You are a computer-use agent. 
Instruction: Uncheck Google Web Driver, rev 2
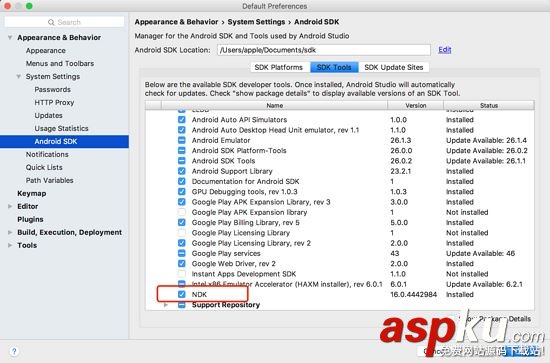(x=181, y=264)
